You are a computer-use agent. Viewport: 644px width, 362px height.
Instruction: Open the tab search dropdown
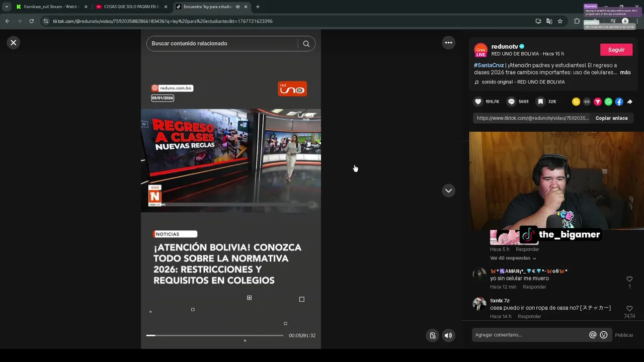point(6,7)
